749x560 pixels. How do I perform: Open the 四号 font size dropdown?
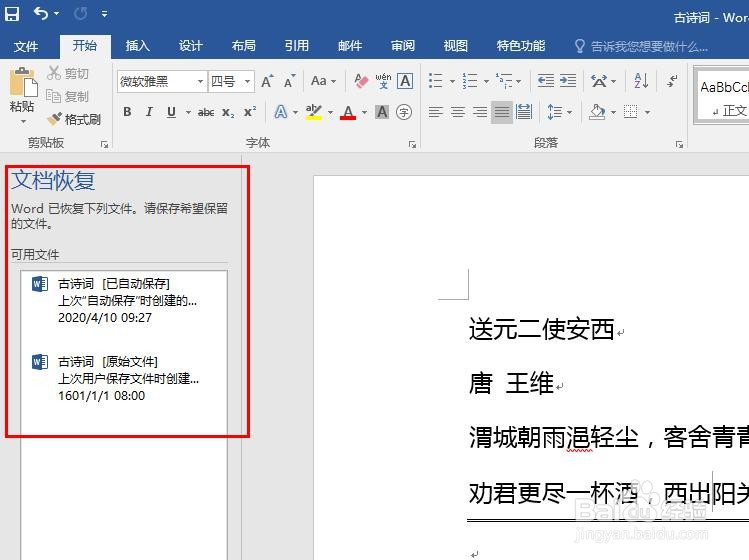point(247,81)
